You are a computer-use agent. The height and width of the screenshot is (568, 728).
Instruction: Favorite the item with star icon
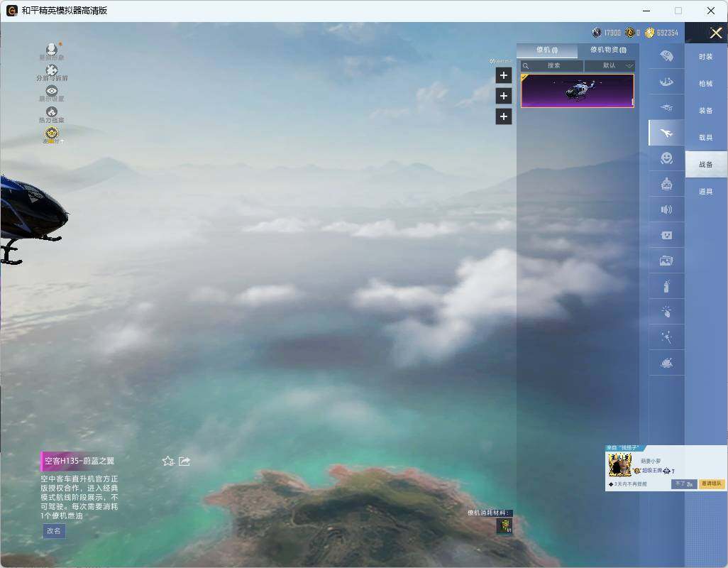(168, 461)
